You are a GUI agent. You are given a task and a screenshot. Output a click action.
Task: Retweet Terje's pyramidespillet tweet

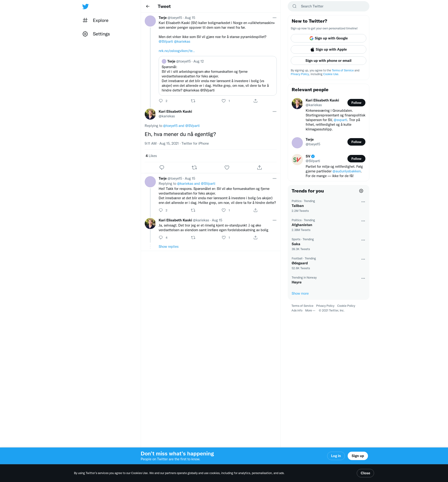click(x=193, y=101)
